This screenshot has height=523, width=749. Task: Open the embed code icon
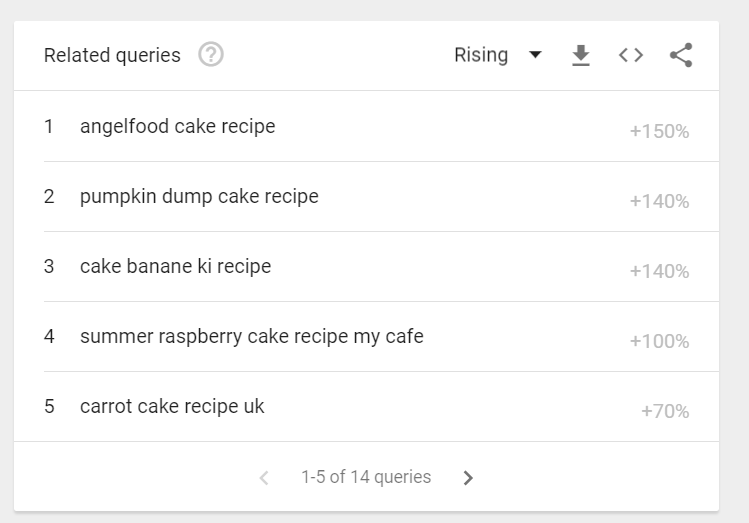point(631,55)
